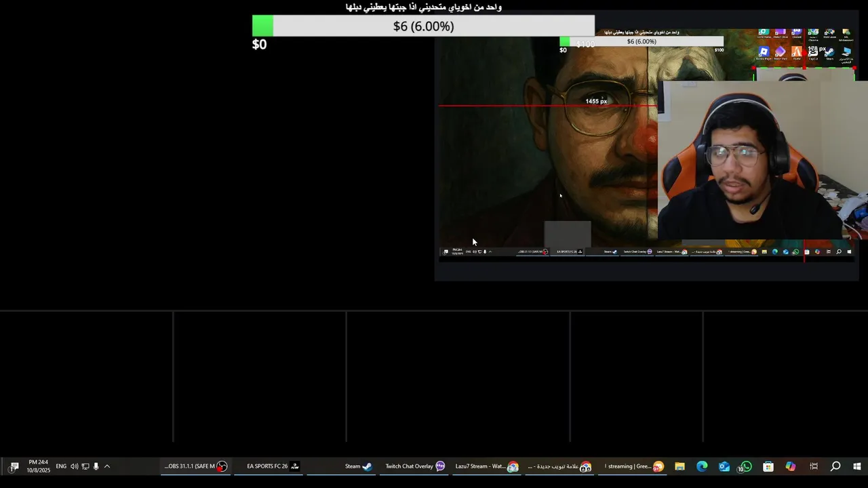Open network settings tray icon
This screenshot has height=488, width=868.
(85, 466)
